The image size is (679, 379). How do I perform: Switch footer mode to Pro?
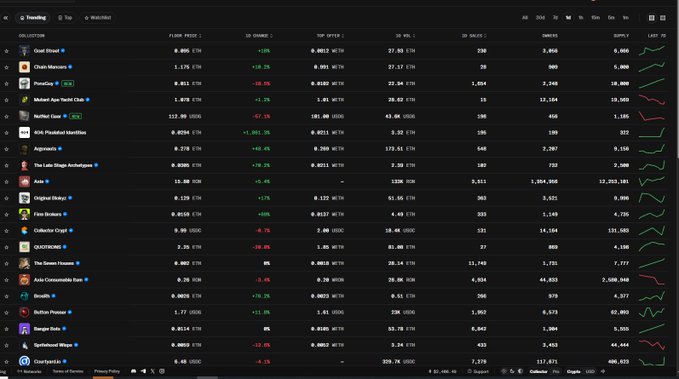click(x=556, y=371)
